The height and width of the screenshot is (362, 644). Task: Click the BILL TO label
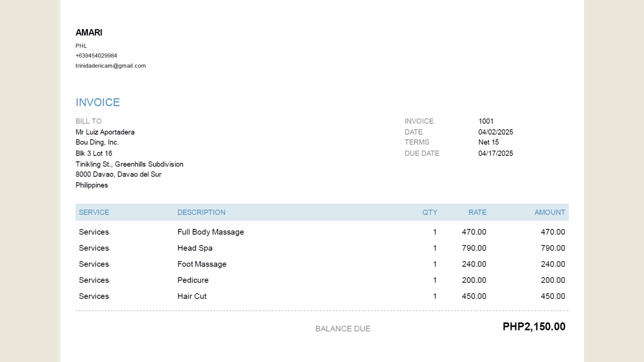point(89,121)
